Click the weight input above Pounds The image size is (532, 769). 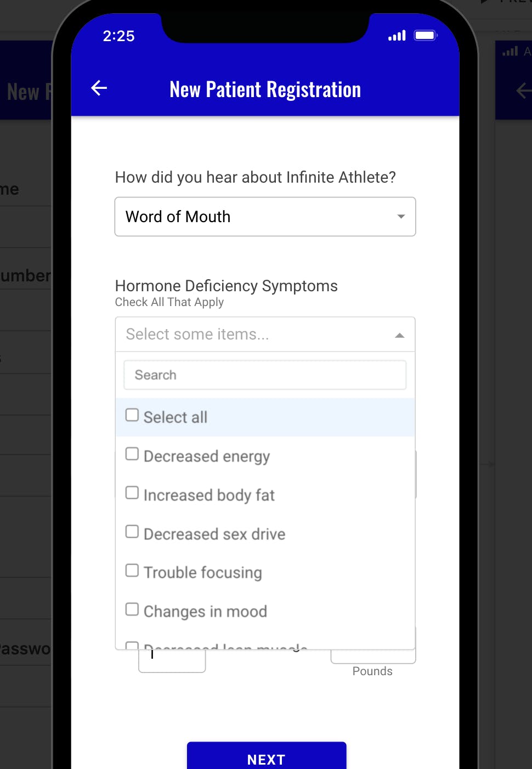(373, 657)
